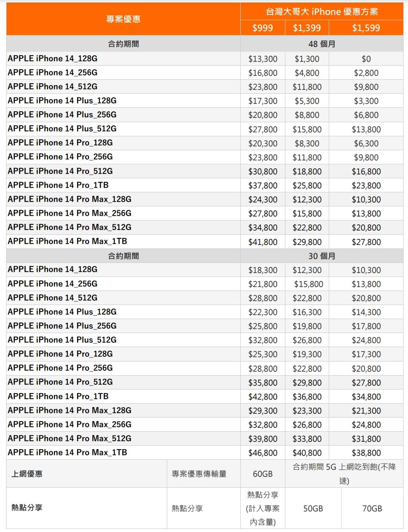The image size is (408, 532).
Task: Click the $38,800 price cell
Action: pyautogui.click(x=366, y=453)
